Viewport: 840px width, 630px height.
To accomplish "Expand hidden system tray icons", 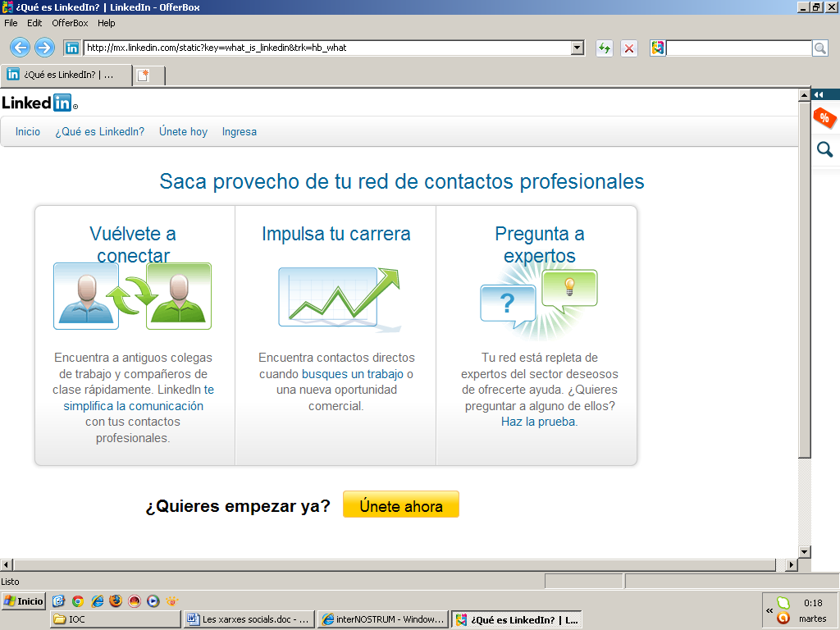I will click(x=769, y=610).
